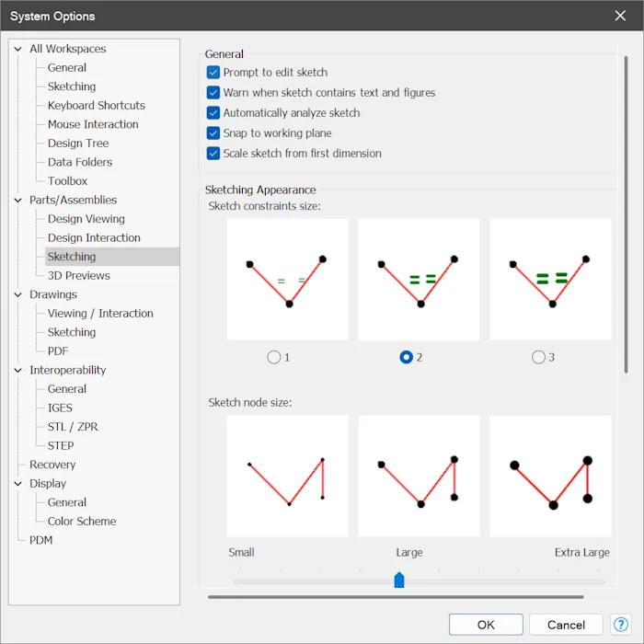Open Color Scheme settings
This screenshot has height=644, width=644.
(x=82, y=521)
